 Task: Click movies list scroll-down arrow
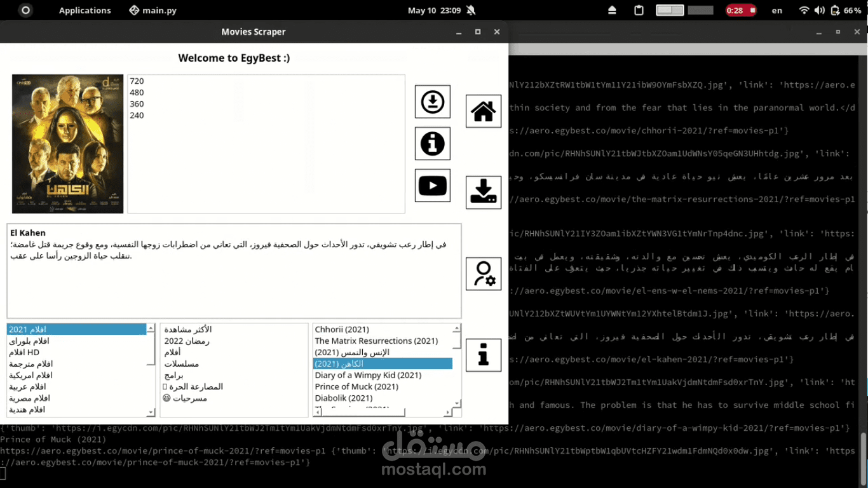click(x=456, y=403)
